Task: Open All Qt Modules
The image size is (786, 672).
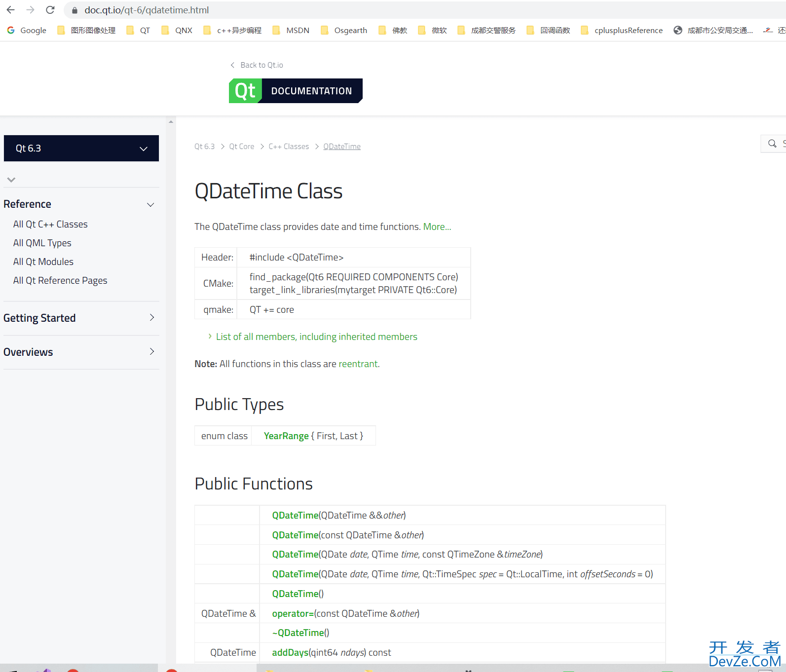Action: [x=43, y=261]
